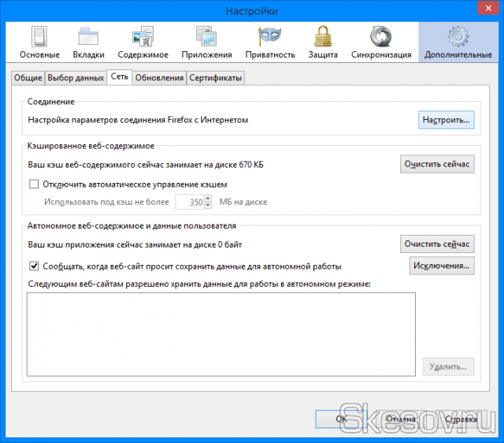Viewport: 504px width, 443px height.
Task: Open the Защита padlock category
Action: pos(323,43)
